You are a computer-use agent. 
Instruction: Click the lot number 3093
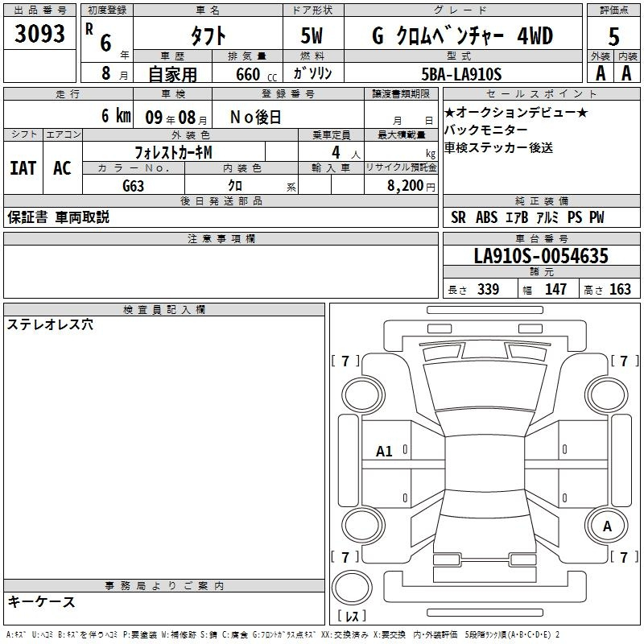(39, 33)
